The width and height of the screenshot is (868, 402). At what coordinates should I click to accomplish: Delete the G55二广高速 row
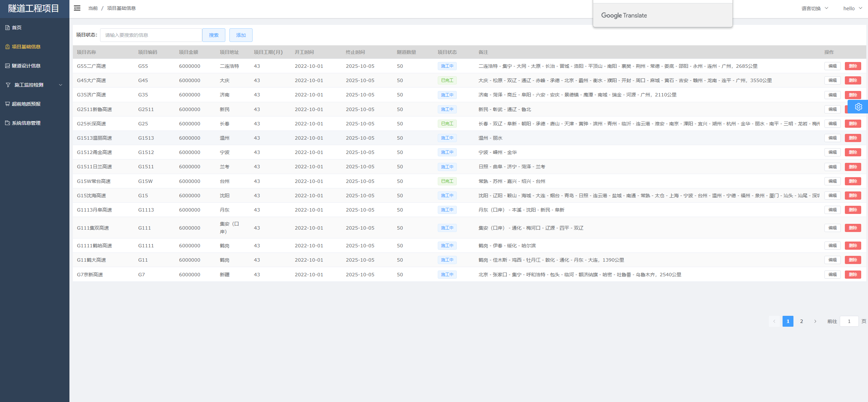tap(853, 66)
